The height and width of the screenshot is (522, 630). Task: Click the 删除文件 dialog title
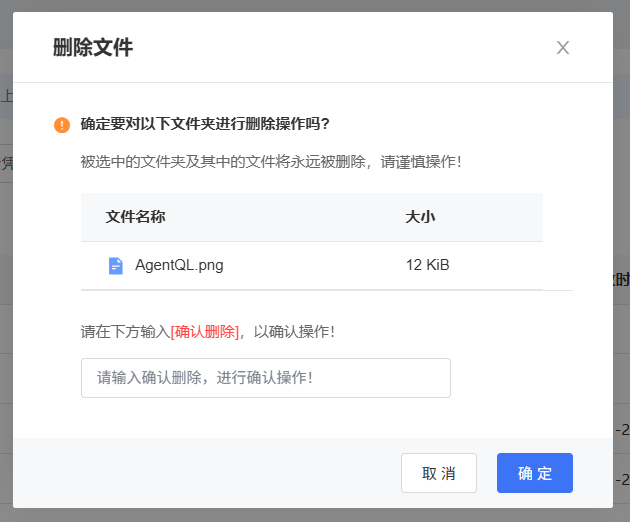click(93, 48)
